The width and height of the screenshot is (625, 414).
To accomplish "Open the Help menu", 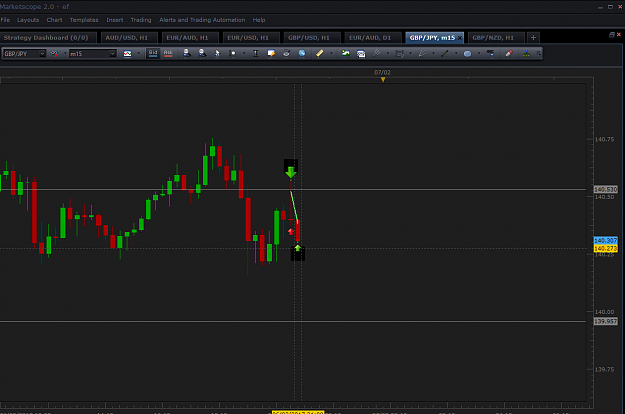I will pos(259,20).
